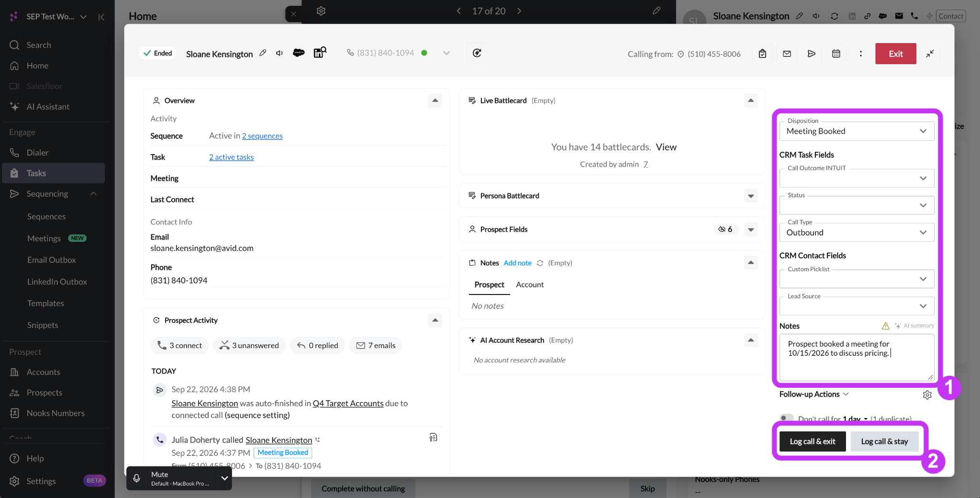This screenshot has height=498, width=980.
Task: Open the Q4 Target Accounts link
Action: tap(348, 403)
